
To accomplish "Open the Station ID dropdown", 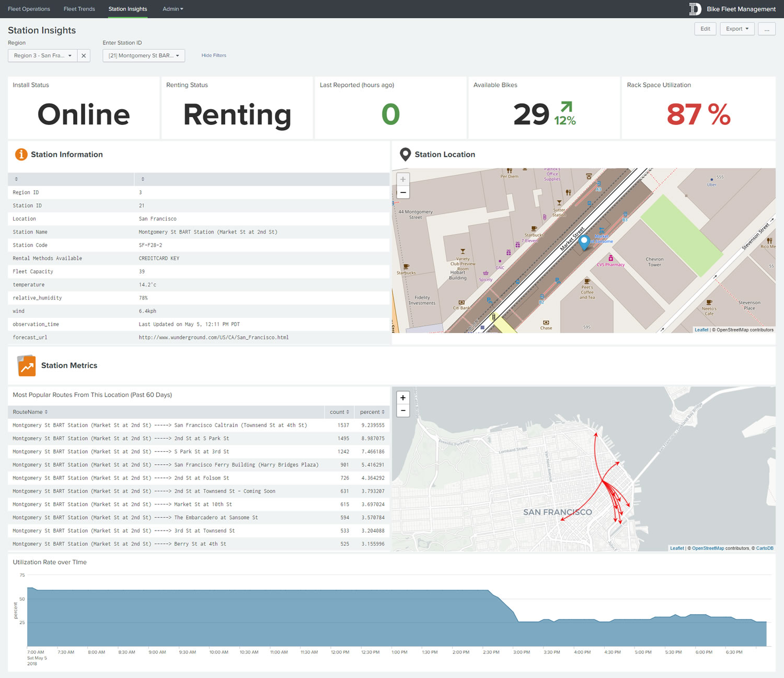I will pyautogui.click(x=144, y=55).
